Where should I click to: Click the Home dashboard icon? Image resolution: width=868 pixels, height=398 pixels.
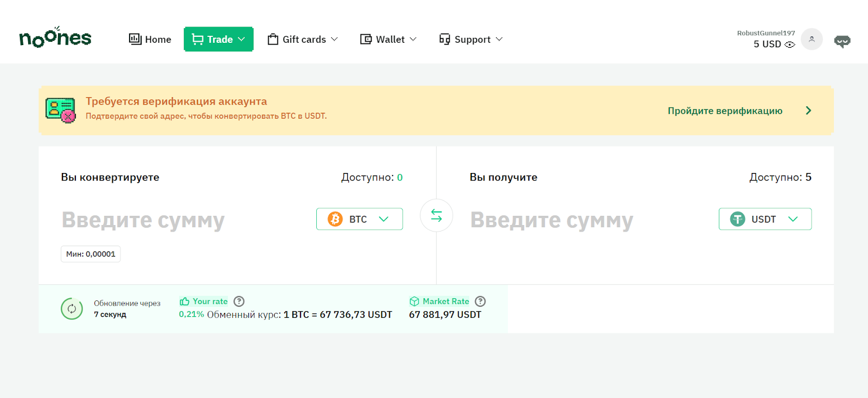pyautogui.click(x=135, y=39)
